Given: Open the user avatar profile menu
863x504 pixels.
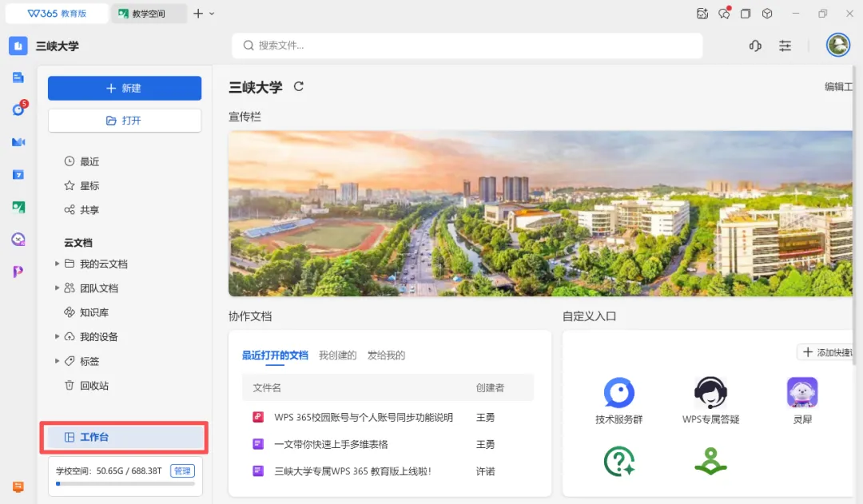Looking at the screenshot, I should click(837, 45).
